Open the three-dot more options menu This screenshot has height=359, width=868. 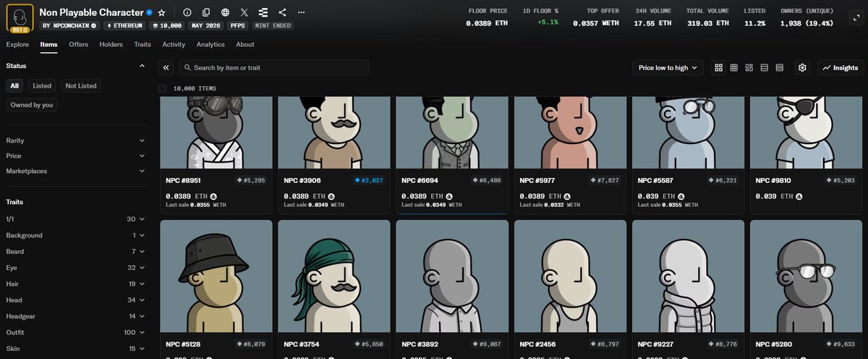click(x=301, y=12)
